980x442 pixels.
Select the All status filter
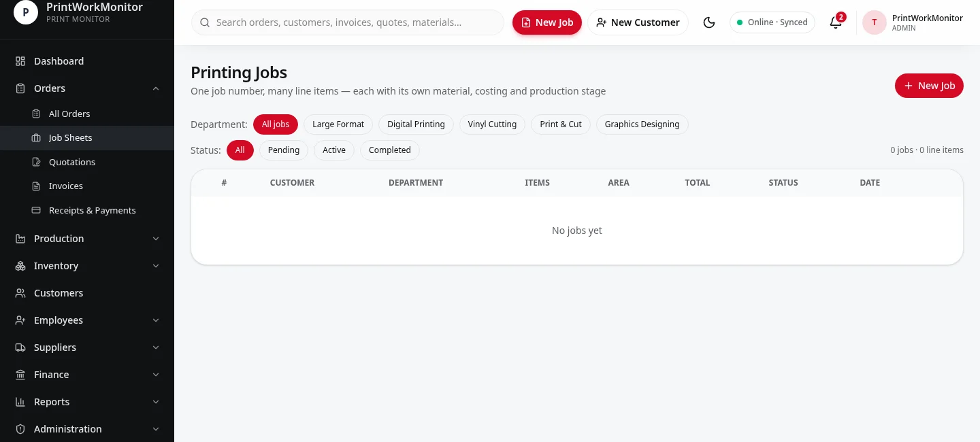coord(240,150)
